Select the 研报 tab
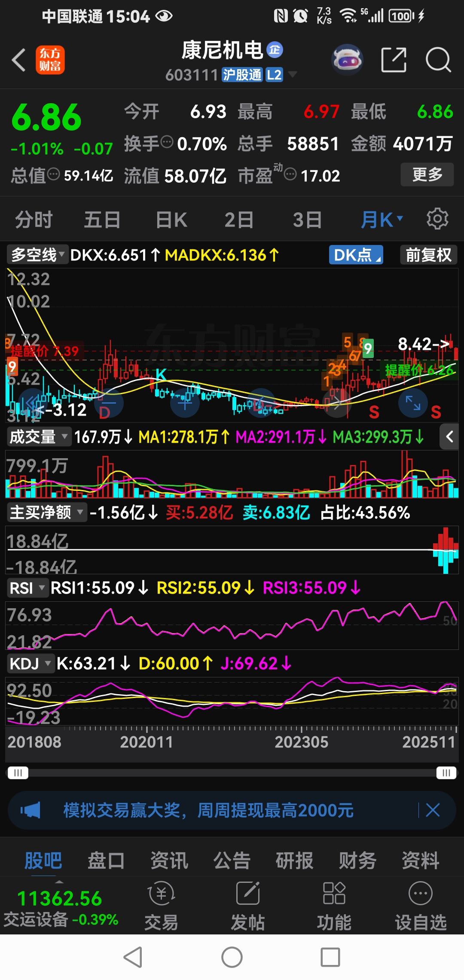 295,861
